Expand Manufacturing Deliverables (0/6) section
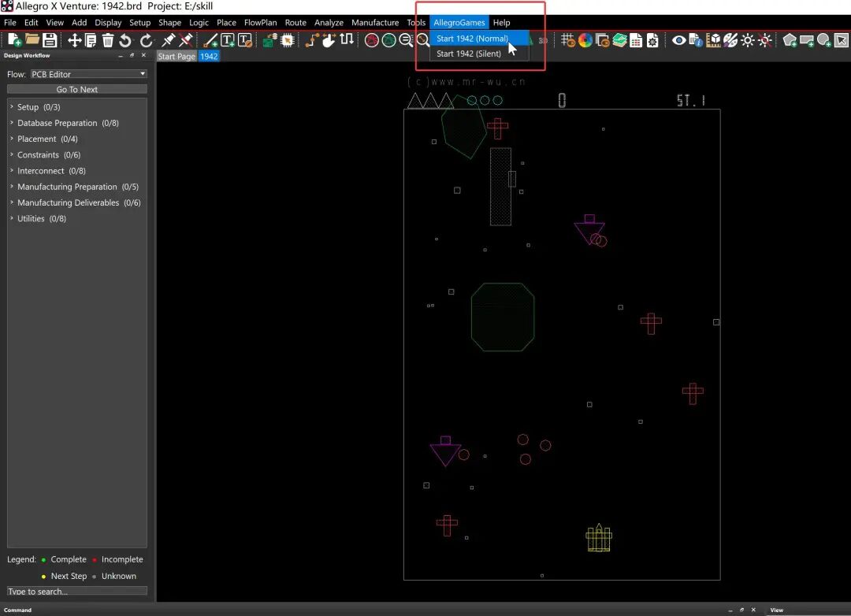 (79, 202)
